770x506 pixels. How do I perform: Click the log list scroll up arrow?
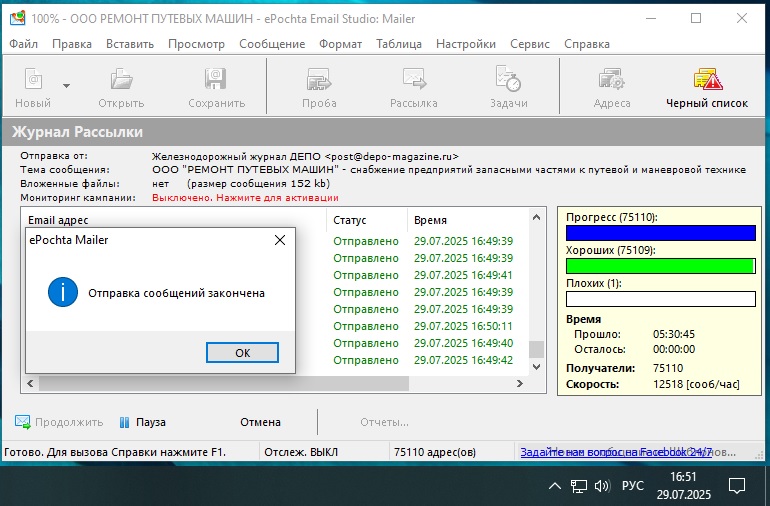(536, 217)
